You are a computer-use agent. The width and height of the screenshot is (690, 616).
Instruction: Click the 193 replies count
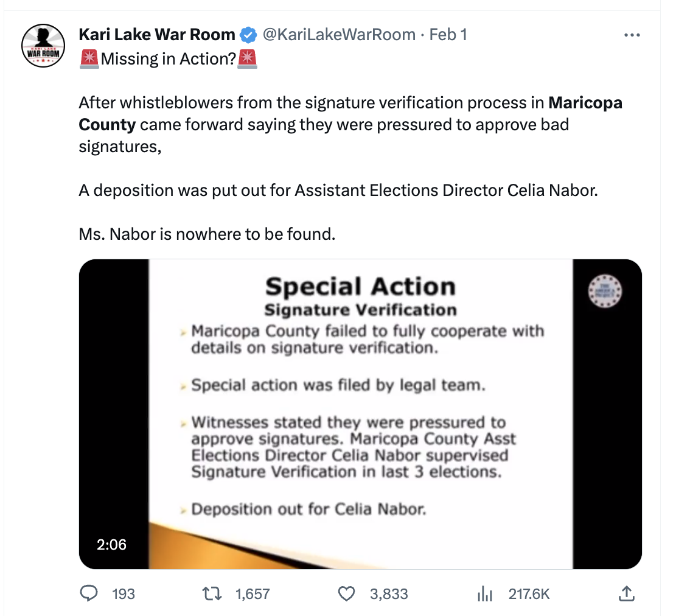tap(124, 594)
